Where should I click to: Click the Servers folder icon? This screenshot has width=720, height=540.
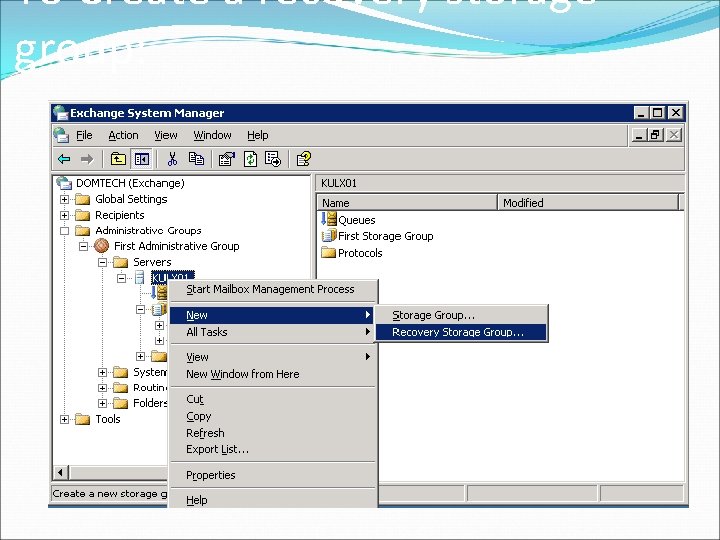click(120, 262)
